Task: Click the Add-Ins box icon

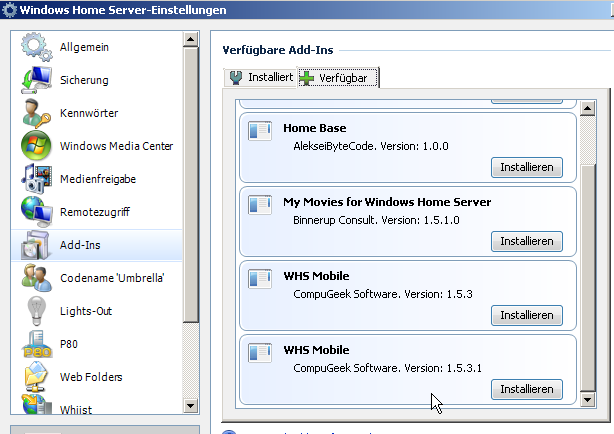Action: [x=36, y=245]
